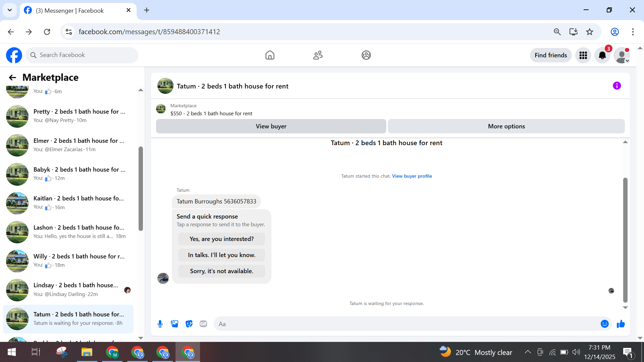The width and height of the screenshot is (644, 362).
Task: Open the zoom magnifier icon in address bar
Action: pos(557,32)
